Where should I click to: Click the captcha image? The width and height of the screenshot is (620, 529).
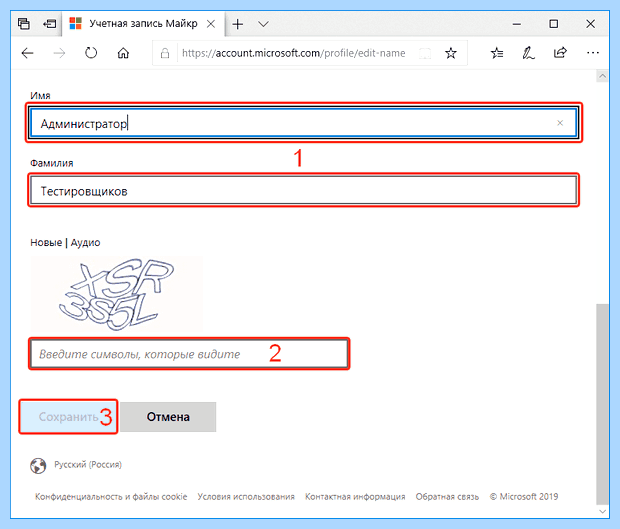click(117, 294)
